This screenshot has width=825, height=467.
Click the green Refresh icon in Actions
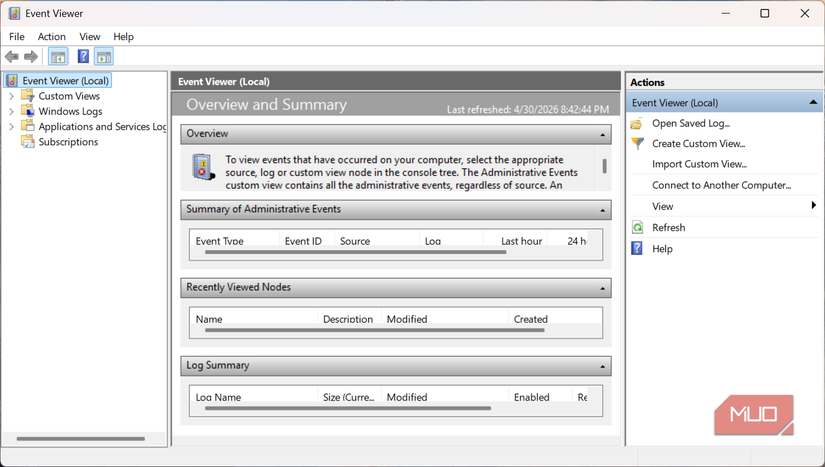click(637, 227)
